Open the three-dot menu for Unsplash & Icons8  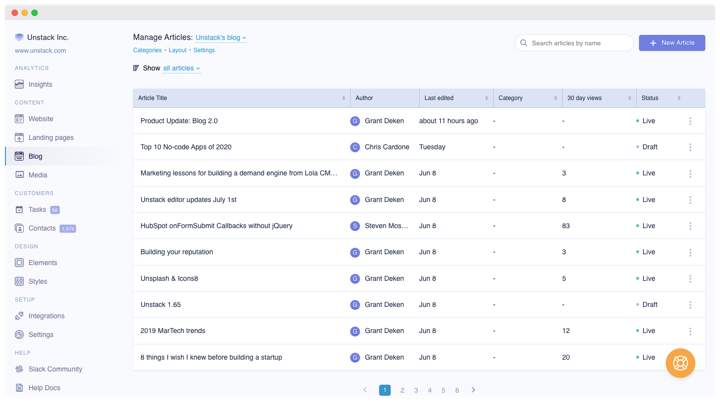point(690,278)
